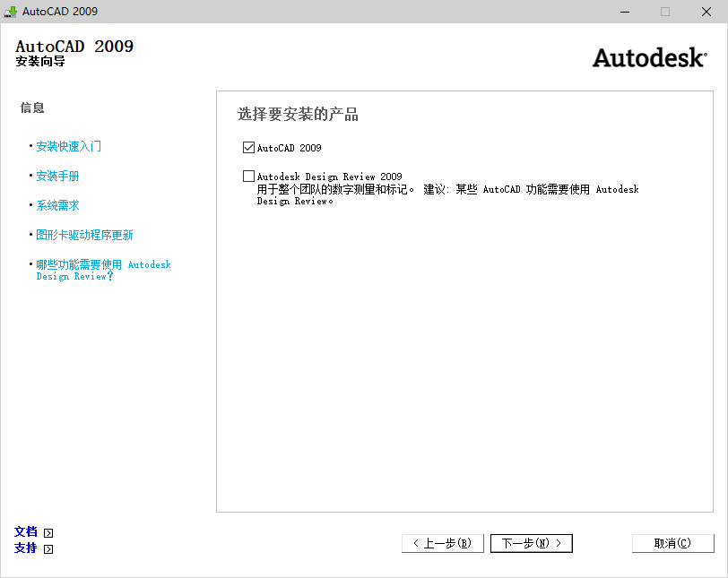Select the AutoCAD 2009 product label
Viewport: 728px width, 578px height.
point(289,148)
